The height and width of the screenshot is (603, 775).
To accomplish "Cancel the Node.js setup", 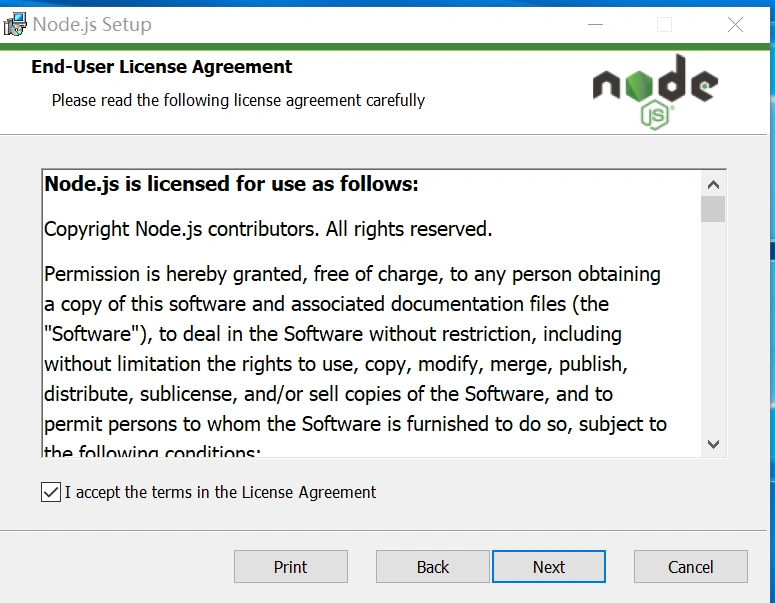I will coord(690,567).
